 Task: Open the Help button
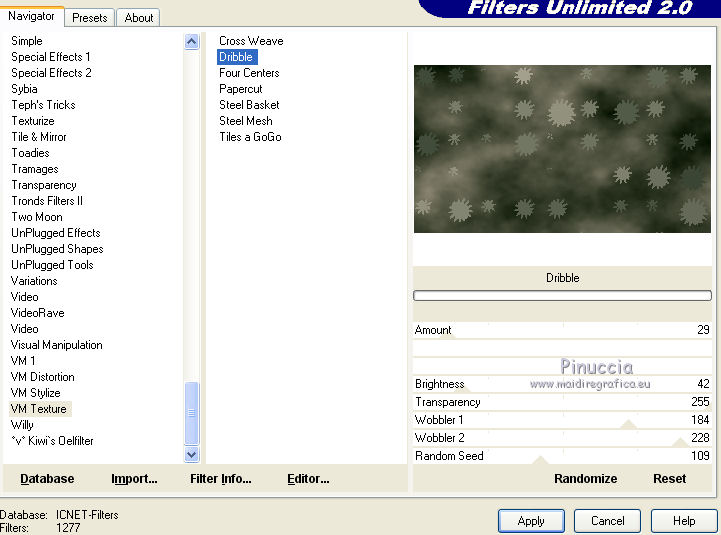[684, 521]
